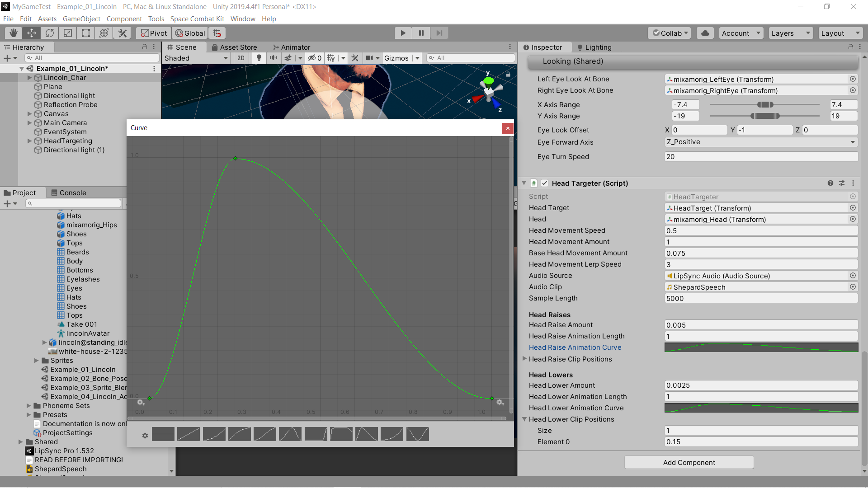Click Head Lower Animation Curve swatch
The image size is (868, 488).
point(761,408)
